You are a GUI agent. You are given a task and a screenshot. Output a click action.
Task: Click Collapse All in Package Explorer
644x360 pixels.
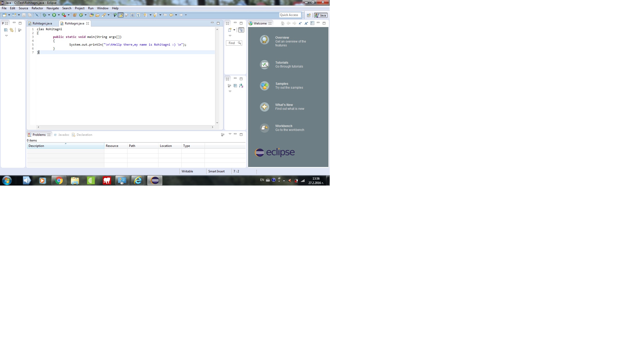coord(6,30)
